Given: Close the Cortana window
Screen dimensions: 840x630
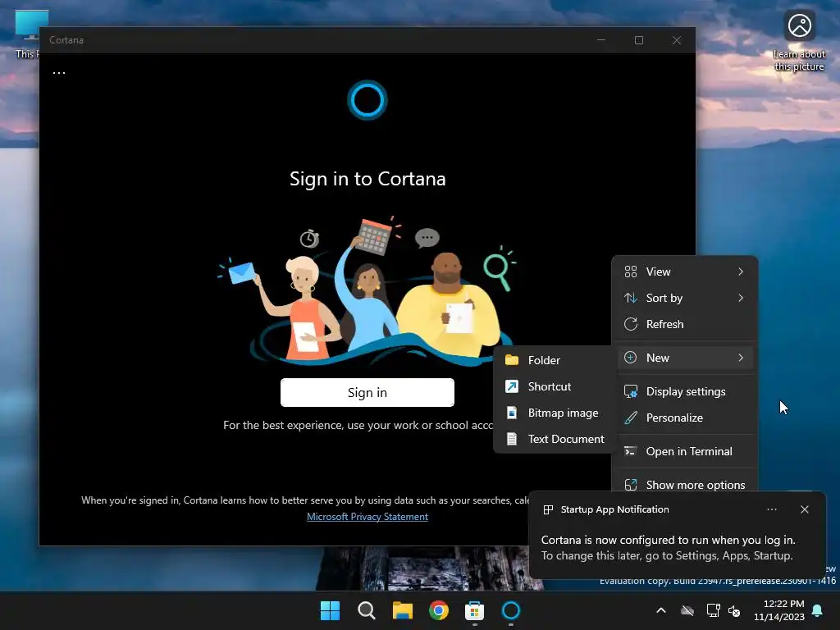Looking at the screenshot, I should 677,40.
